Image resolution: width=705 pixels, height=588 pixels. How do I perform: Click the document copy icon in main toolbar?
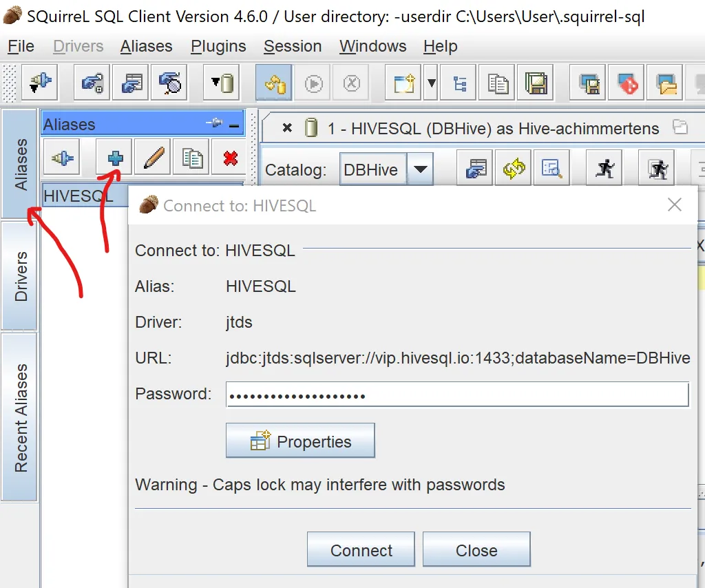tap(497, 82)
